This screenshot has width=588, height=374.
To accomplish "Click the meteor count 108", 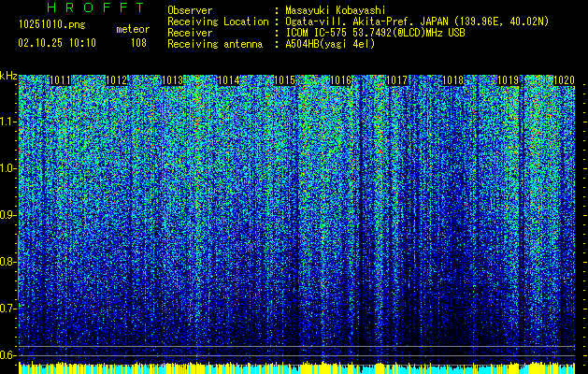I will click(x=138, y=43).
